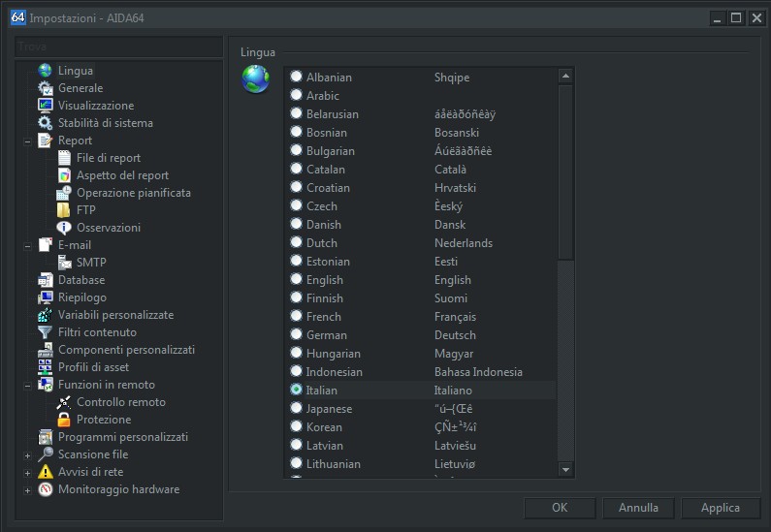Click the Avvisi di rete warning icon

click(46, 472)
